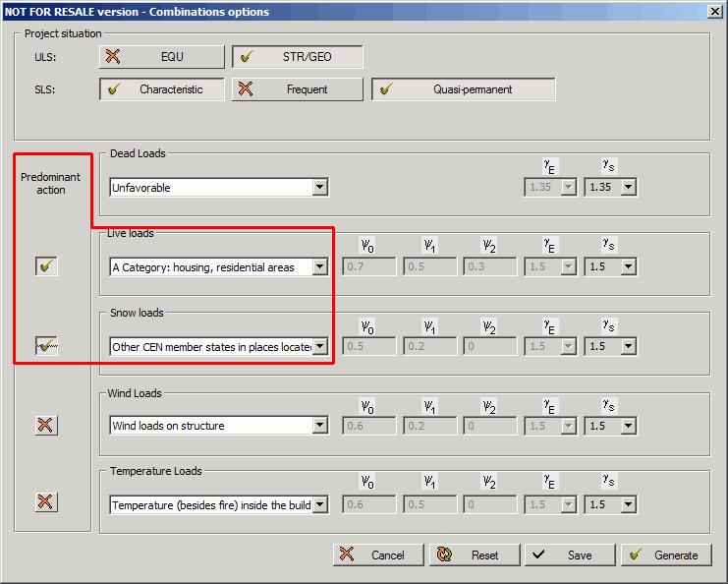
Task: Click the Cancel button
Action: pos(378,555)
